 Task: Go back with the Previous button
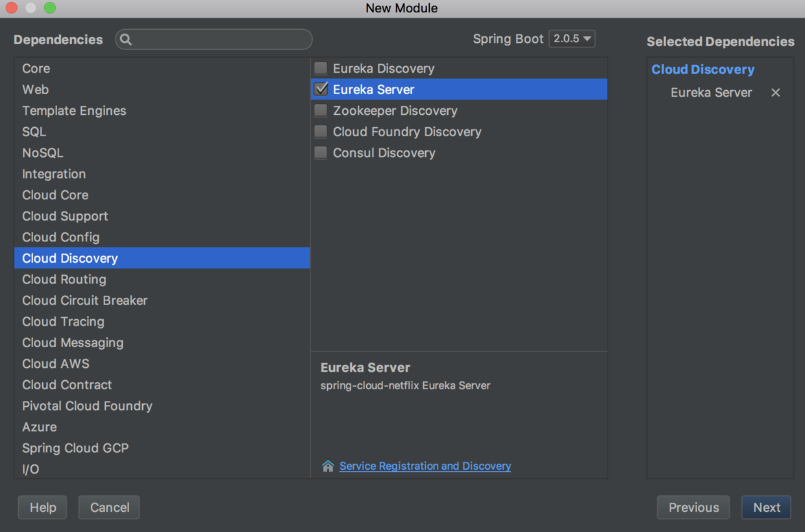click(693, 507)
